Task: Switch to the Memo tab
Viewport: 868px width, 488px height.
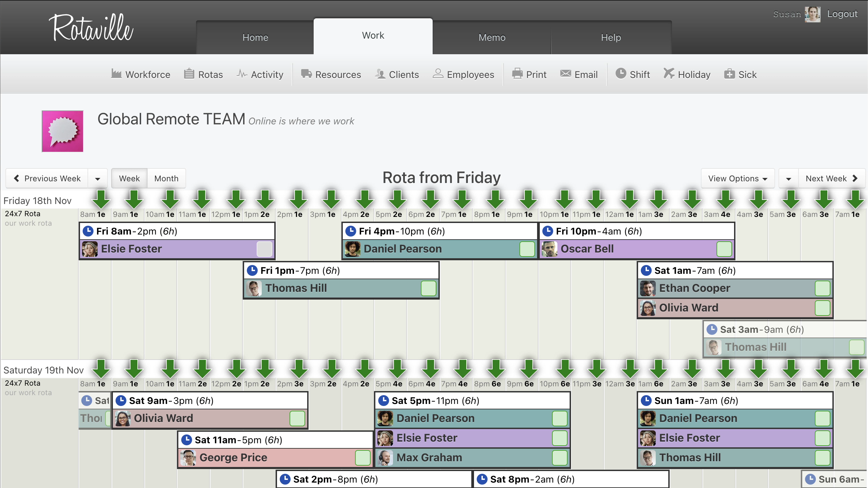Action: pos(492,37)
